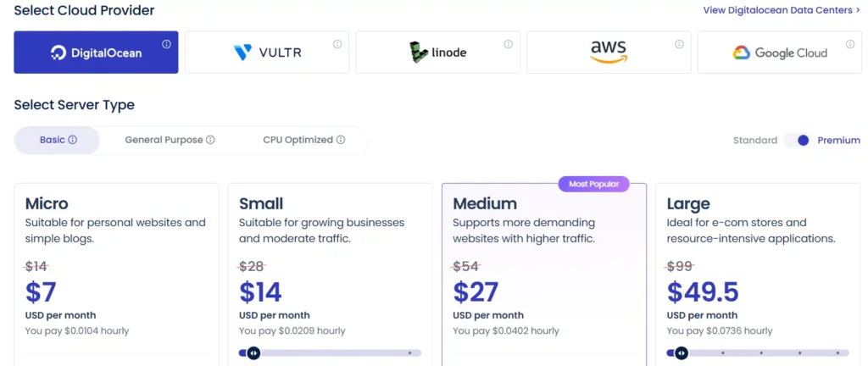
Task: Select the Small plan card
Action: pos(330,274)
